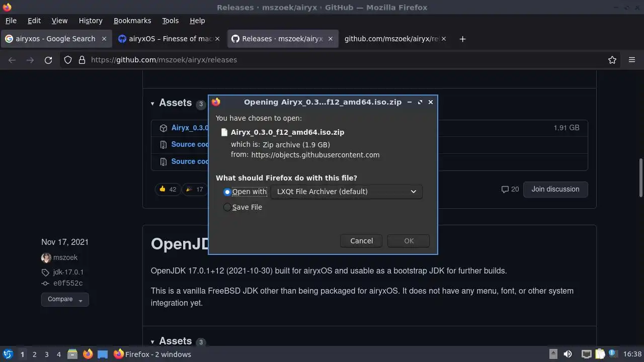Close the github.com/mszoek/airyx/rel tab
644x362 pixels.
[444, 39]
